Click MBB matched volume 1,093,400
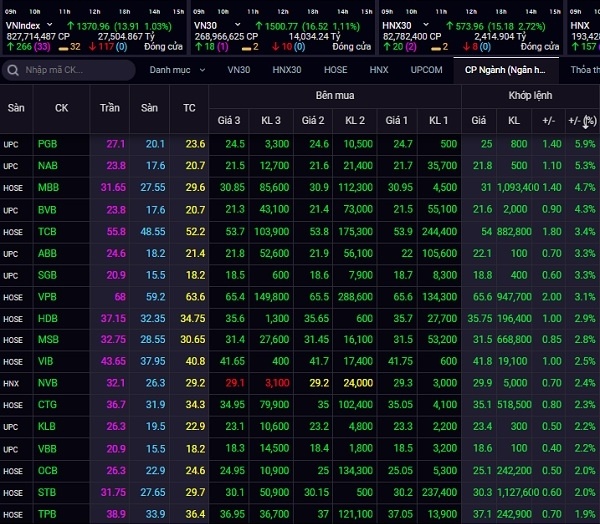The image size is (600, 524). click(518, 188)
